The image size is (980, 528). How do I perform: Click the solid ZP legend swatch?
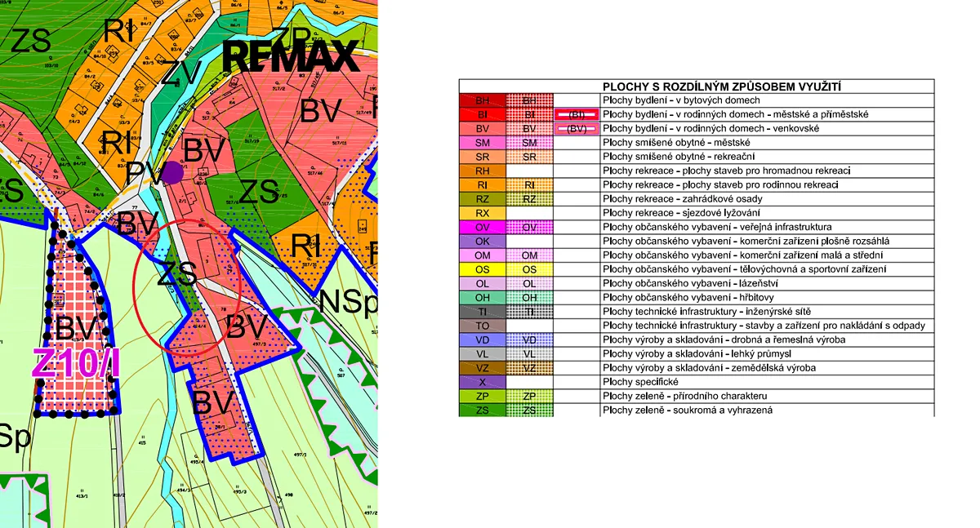[483, 396]
